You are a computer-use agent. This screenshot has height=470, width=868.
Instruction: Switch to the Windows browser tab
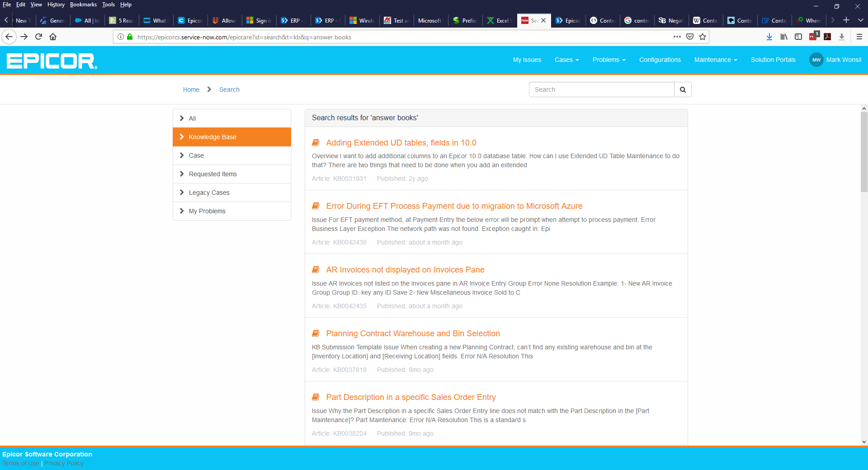click(x=362, y=20)
